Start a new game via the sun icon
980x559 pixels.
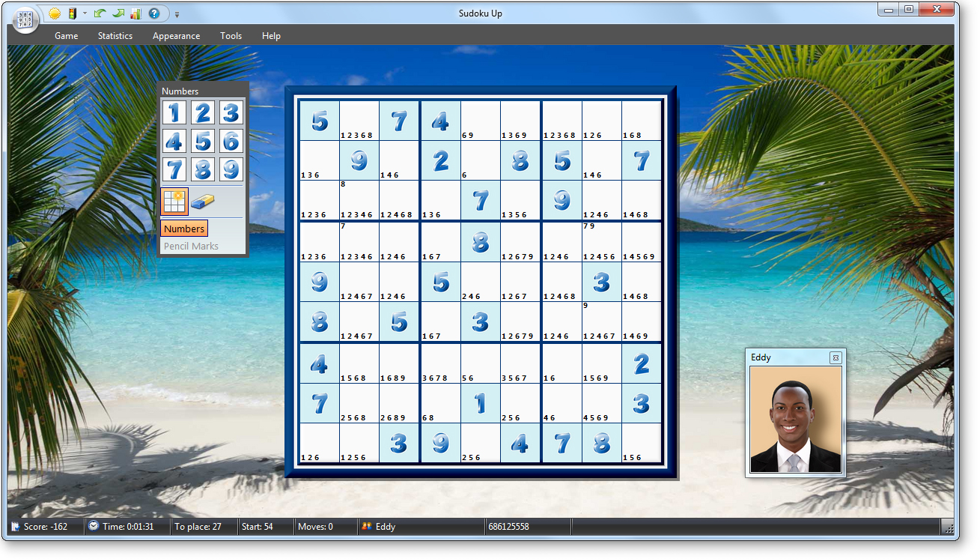(x=54, y=13)
